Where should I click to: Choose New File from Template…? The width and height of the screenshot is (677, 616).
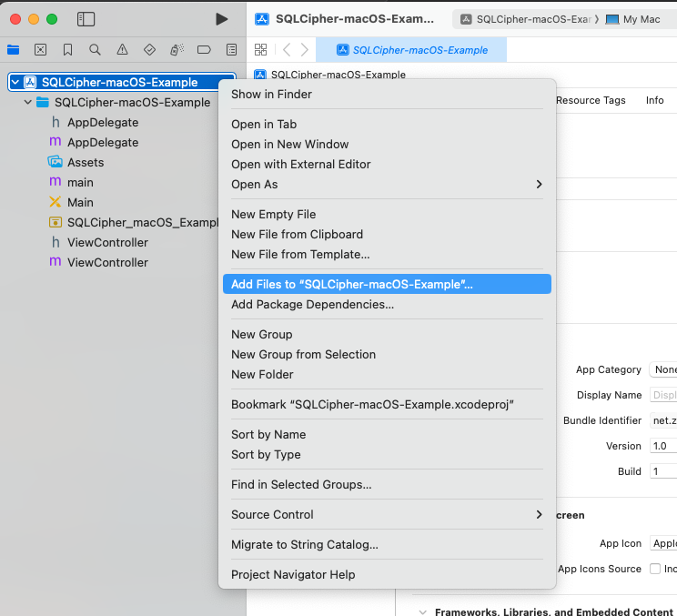coord(387,254)
